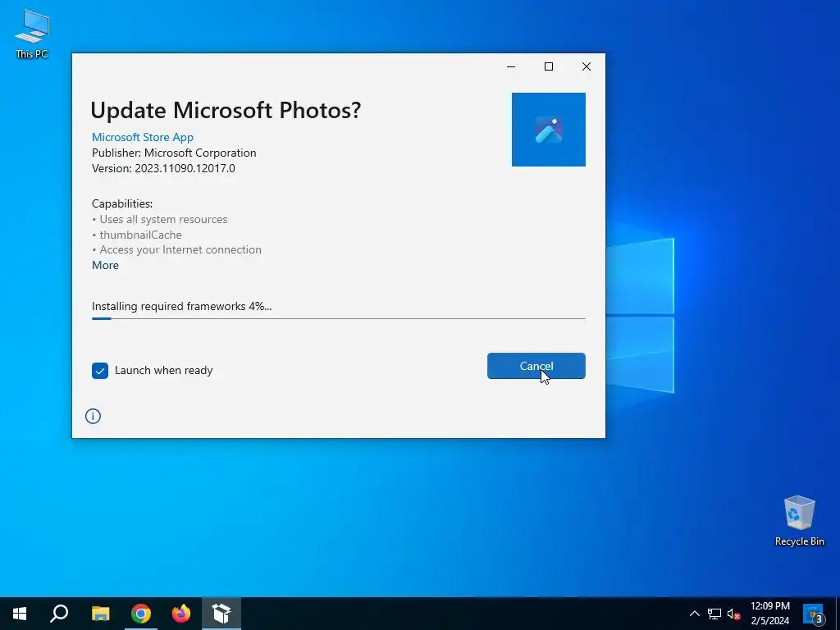Click the Microsoft Photos app logo
840x630 pixels.
548,130
